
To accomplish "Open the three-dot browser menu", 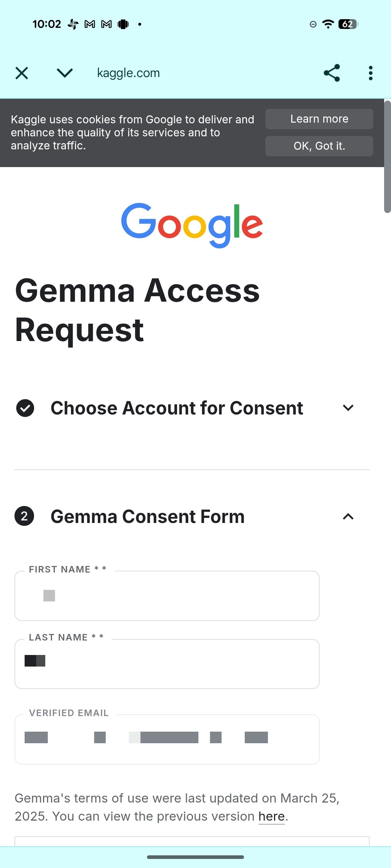I will [370, 73].
